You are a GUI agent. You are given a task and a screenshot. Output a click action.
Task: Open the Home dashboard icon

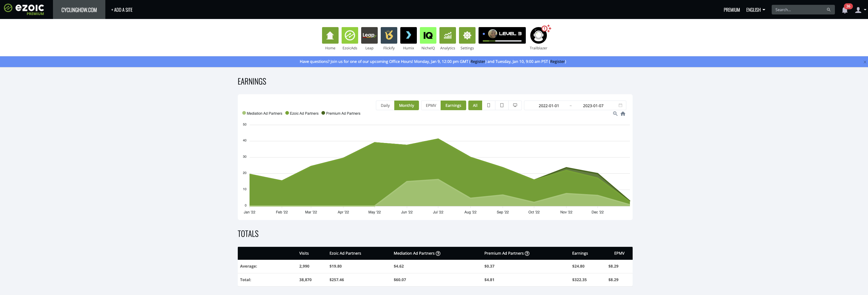point(330,36)
